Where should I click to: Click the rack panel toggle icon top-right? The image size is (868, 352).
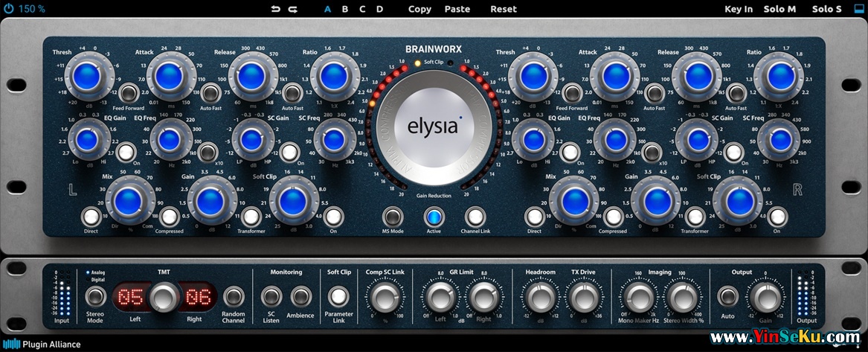click(x=859, y=9)
